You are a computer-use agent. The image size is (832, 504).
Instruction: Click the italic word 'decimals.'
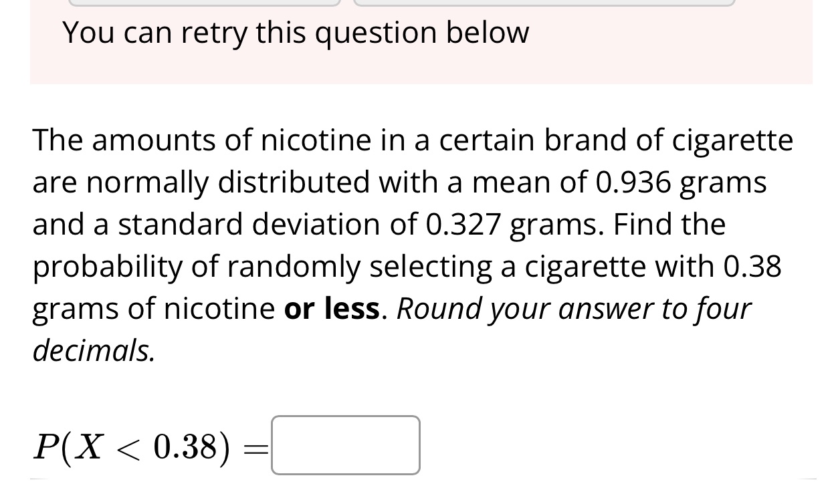click(94, 350)
